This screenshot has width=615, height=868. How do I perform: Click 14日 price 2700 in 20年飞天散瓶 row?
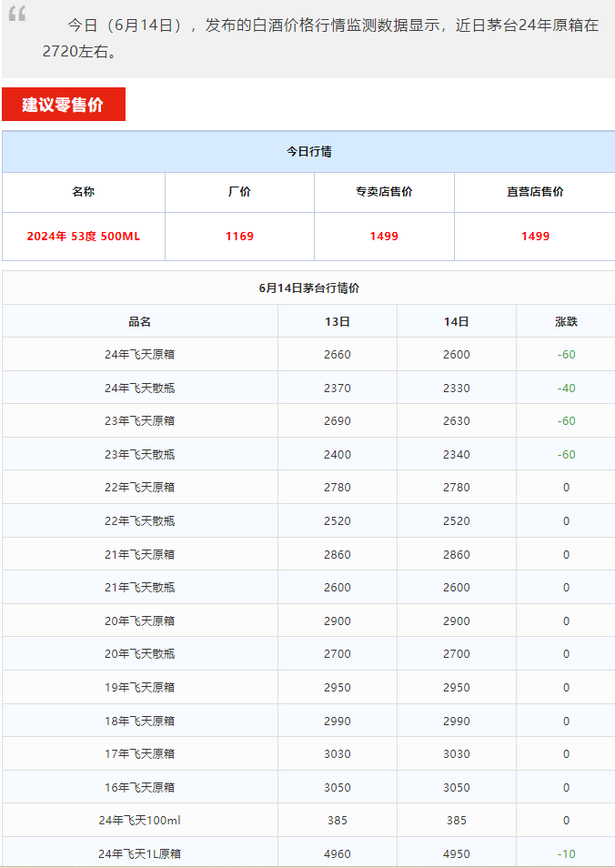point(456,654)
